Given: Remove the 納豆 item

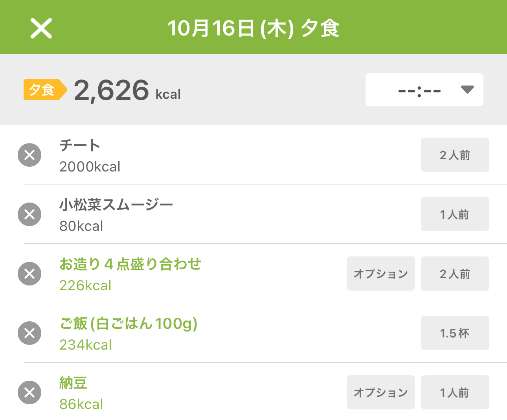Looking at the screenshot, I should click(29, 392).
